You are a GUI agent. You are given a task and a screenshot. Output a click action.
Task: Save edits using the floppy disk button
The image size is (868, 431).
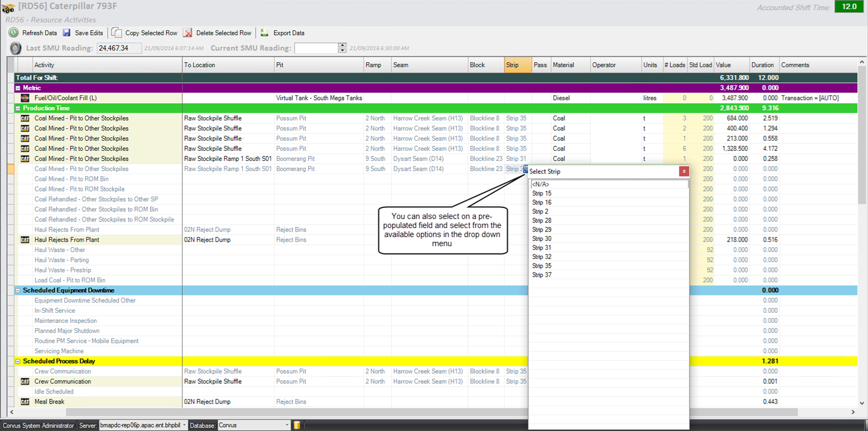82,33
